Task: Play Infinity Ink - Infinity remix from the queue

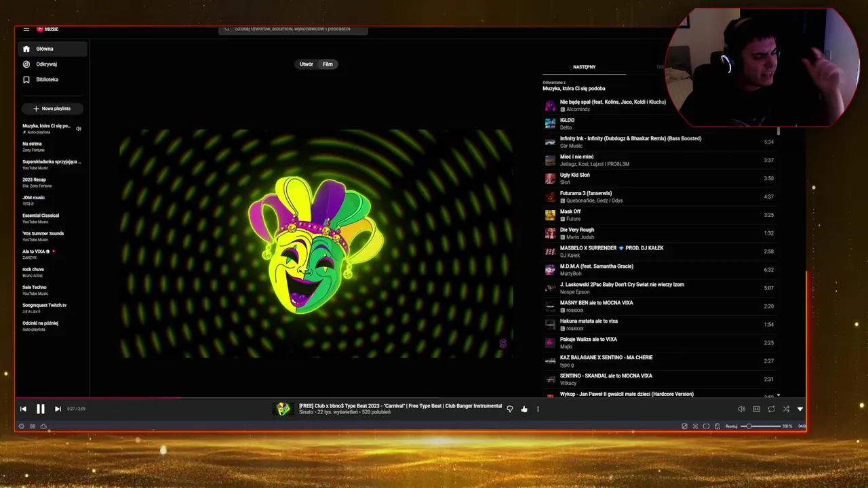Action: pos(659,142)
